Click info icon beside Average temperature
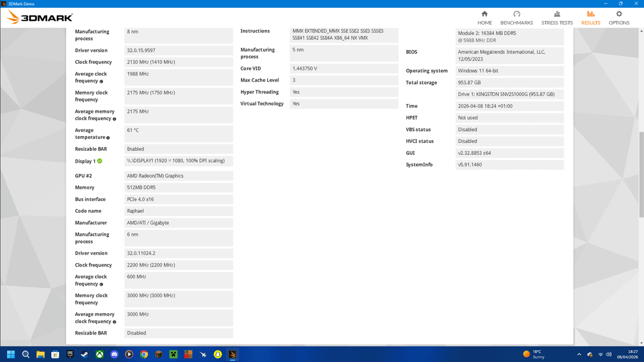Screen dimensions: 644x362 pos(108,138)
